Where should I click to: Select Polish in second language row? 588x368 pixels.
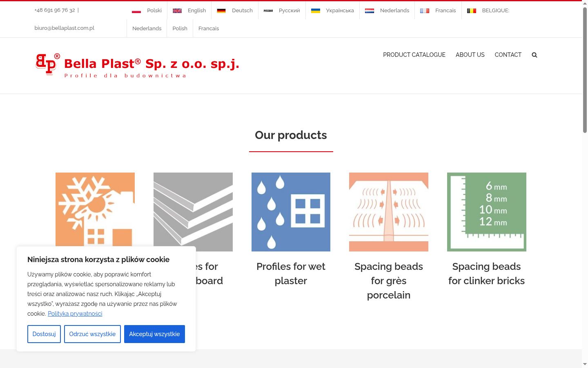click(180, 28)
